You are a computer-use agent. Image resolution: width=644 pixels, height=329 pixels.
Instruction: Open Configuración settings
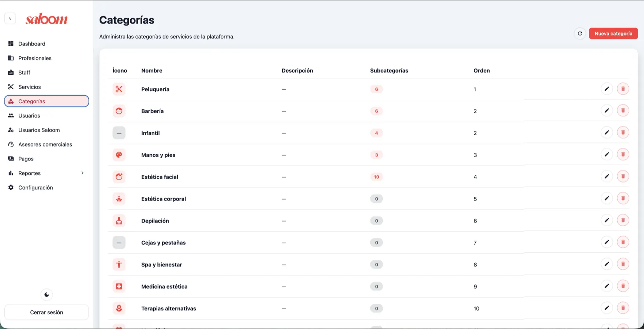click(46, 188)
